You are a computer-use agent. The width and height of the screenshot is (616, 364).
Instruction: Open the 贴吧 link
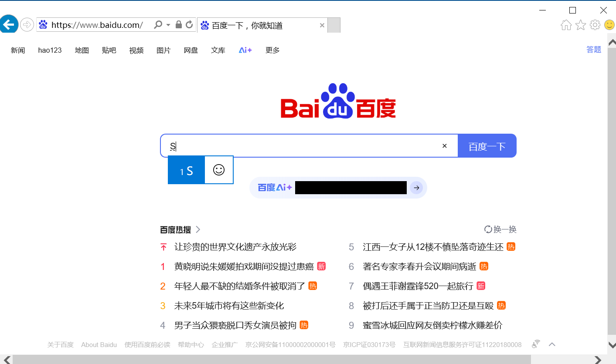point(109,50)
